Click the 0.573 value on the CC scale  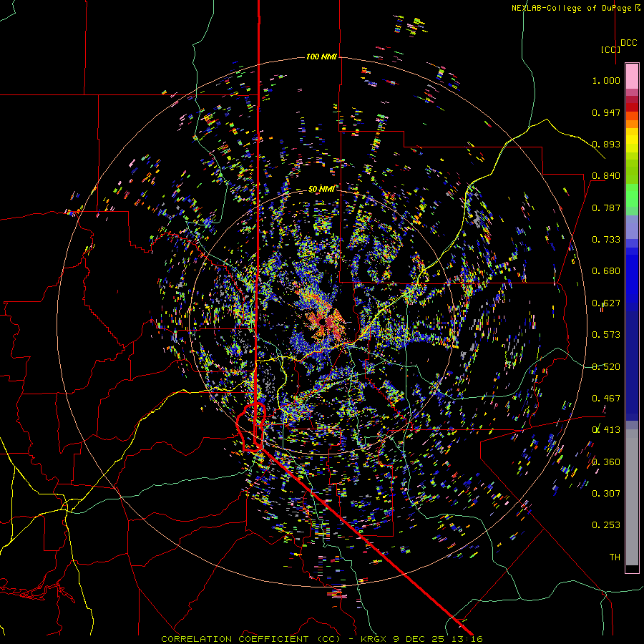click(606, 335)
